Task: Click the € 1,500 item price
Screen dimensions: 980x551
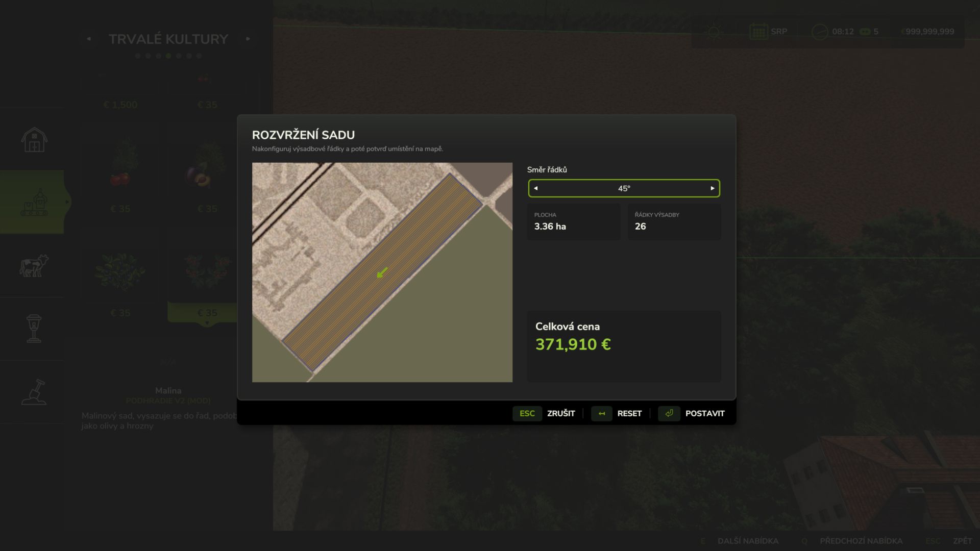Action: click(x=120, y=105)
